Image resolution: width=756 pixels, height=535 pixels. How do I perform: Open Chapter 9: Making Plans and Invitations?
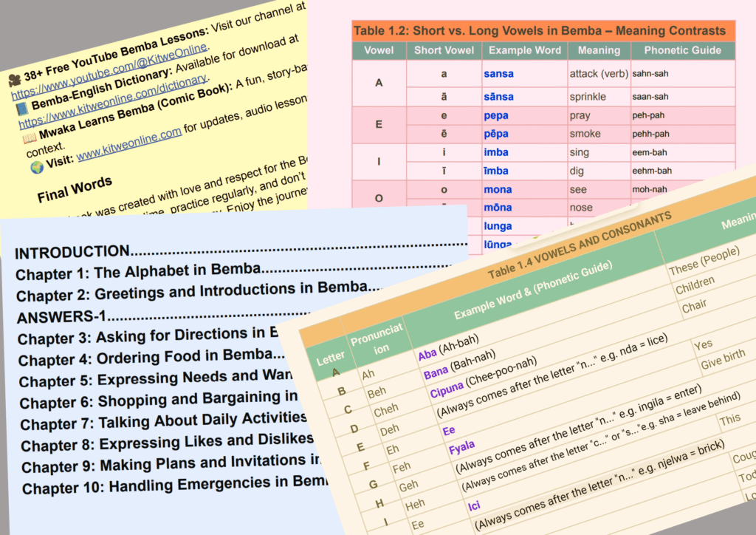click(171, 464)
